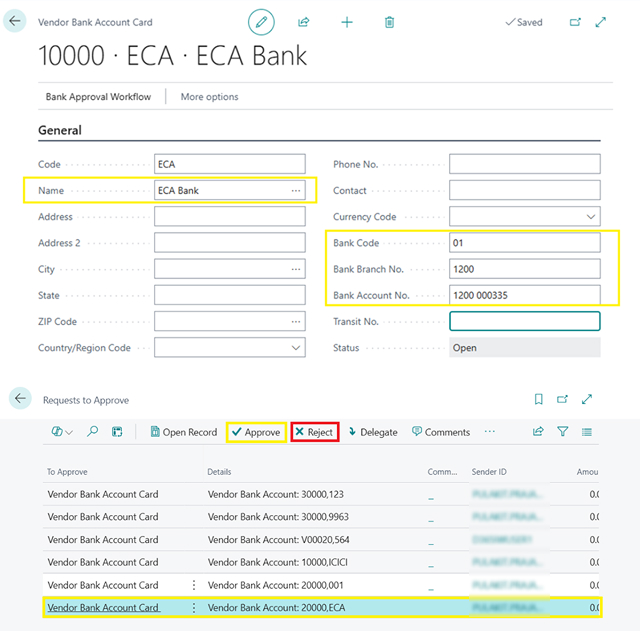Go back using the arrow on Vendor Bank Account Card

pyautogui.click(x=15, y=21)
